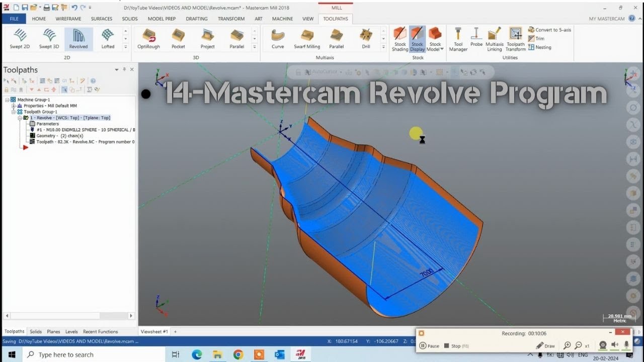Open the Probe utility
Image resolution: width=644 pixels, height=362 pixels.
tap(476, 37)
